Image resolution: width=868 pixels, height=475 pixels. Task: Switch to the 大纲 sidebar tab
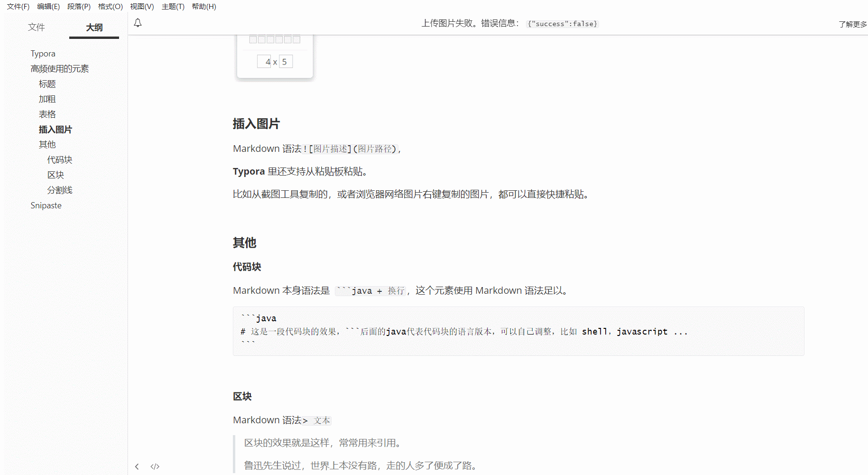click(94, 28)
